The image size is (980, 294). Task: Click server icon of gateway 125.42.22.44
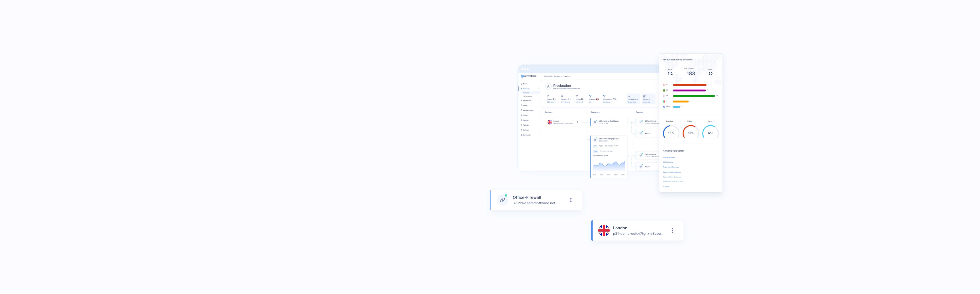(595, 122)
